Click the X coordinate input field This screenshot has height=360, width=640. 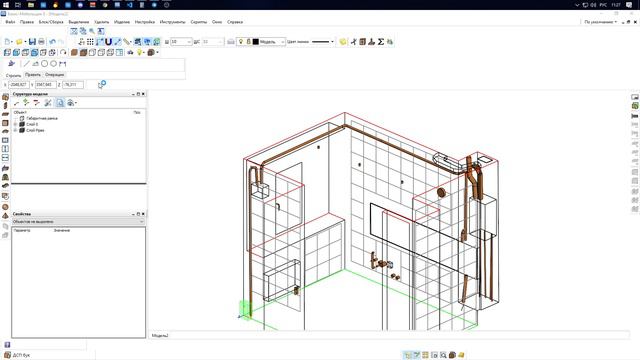pos(19,84)
